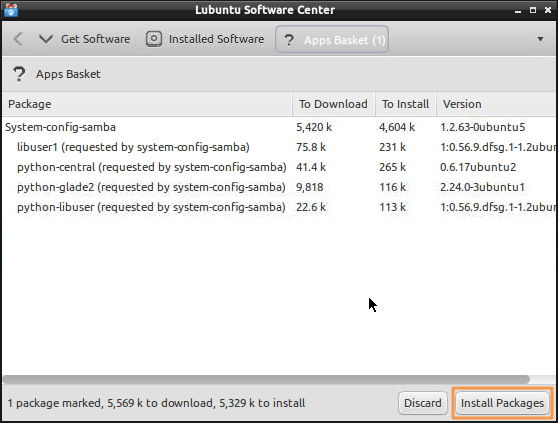This screenshot has width=558, height=423.
Task: Sort by the To Download column header
Action: click(334, 104)
